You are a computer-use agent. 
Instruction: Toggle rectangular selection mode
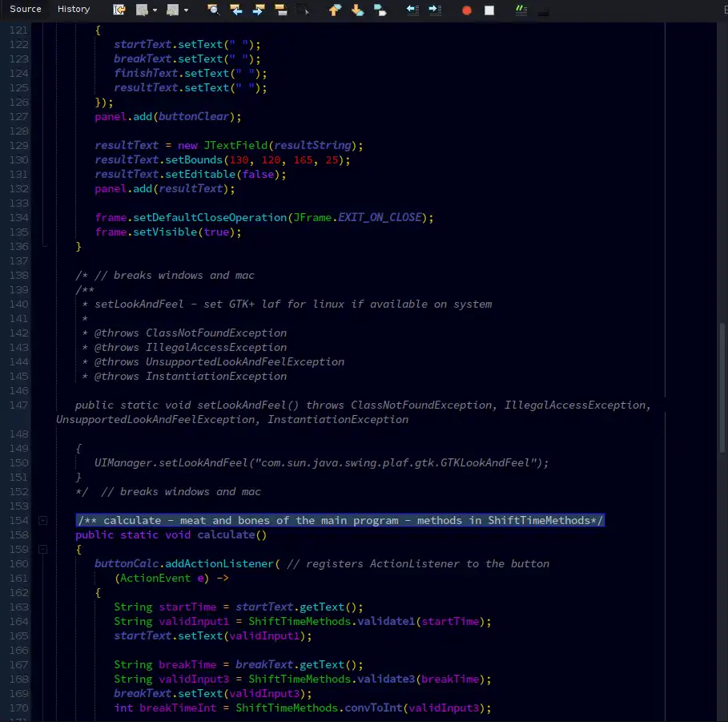point(303,10)
